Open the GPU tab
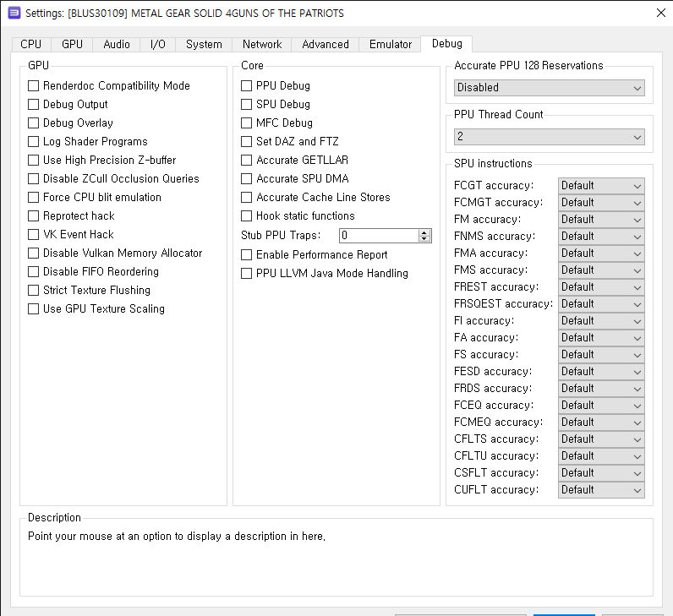 (x=72, y=45)
